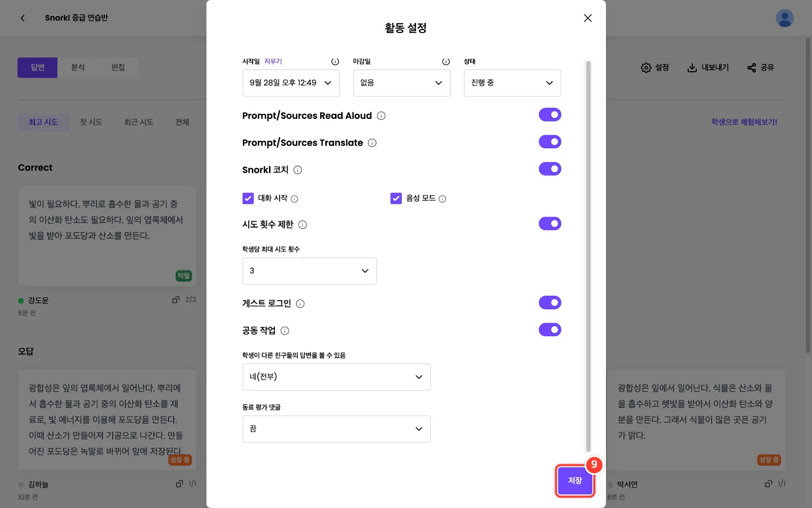Open 설정 with the gear icon

point(655,68)
